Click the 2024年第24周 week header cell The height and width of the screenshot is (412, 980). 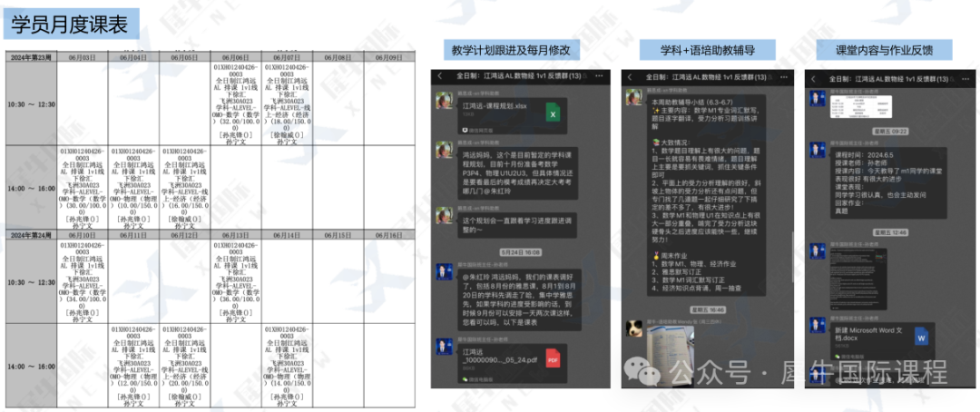[x=31, y=234]
